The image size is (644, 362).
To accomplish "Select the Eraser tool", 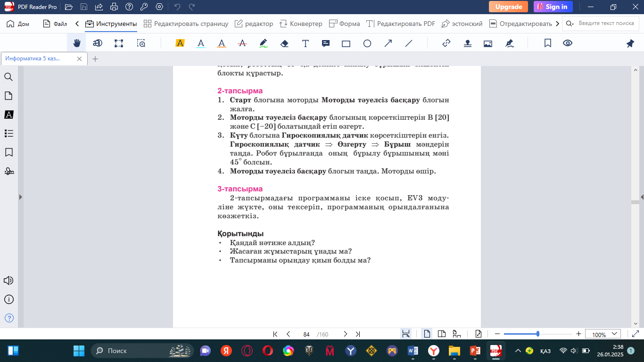I will pos(284,43).
